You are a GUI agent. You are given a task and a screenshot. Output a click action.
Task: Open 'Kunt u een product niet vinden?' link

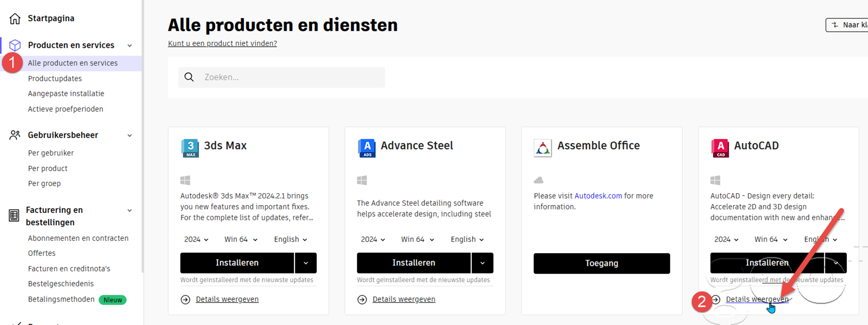coord(222,43)
